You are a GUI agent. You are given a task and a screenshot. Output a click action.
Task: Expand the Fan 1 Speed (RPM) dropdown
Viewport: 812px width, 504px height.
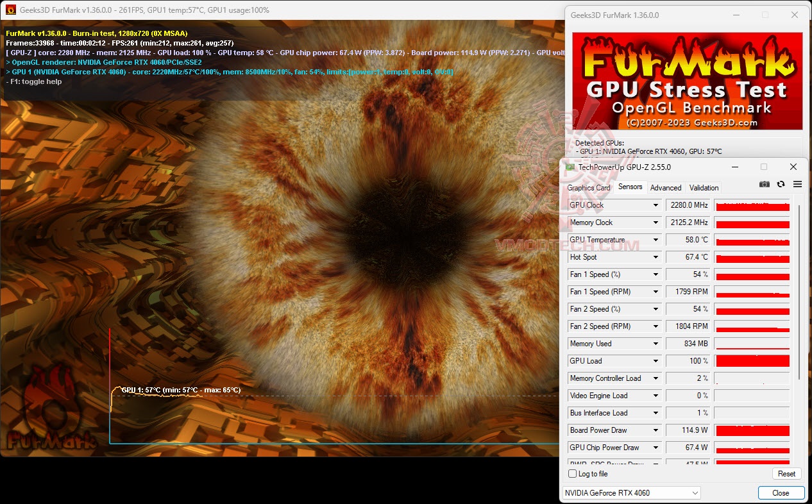pyautogui.click(x=656, y=292)
